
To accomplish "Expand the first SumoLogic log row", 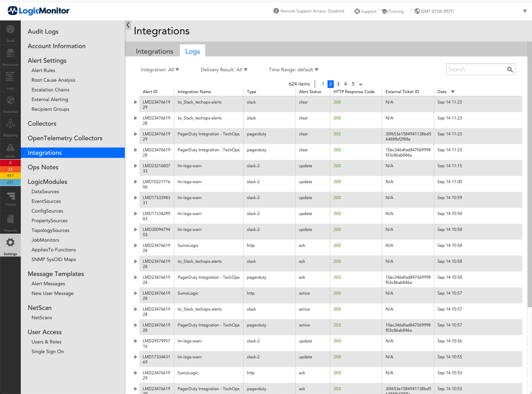I will coord(136,245).
